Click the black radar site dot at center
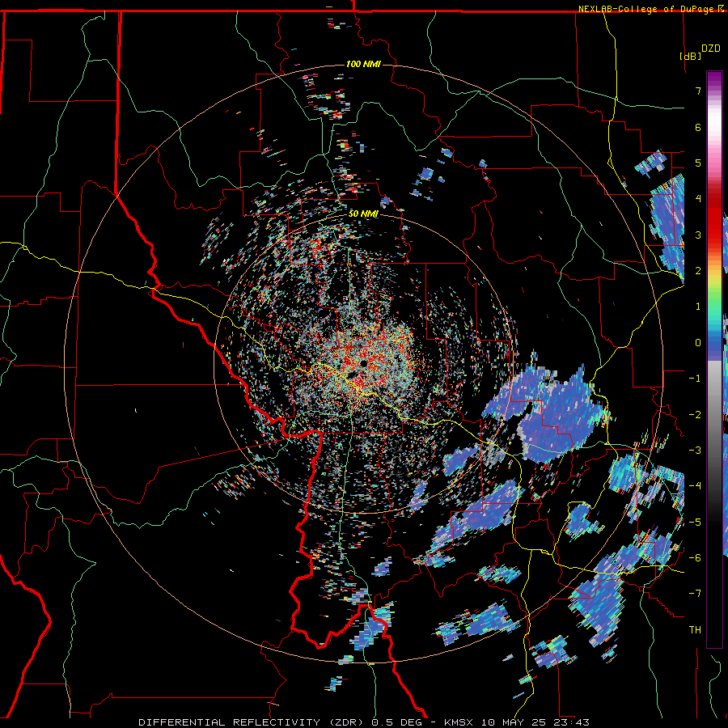Viewport: 728px width, 728px height. (x=363, y=363)
